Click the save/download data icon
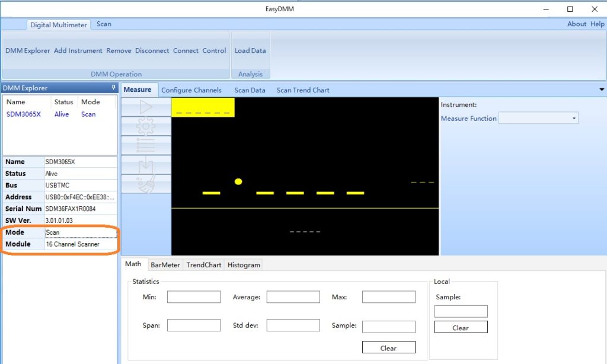 click(146, 164)
